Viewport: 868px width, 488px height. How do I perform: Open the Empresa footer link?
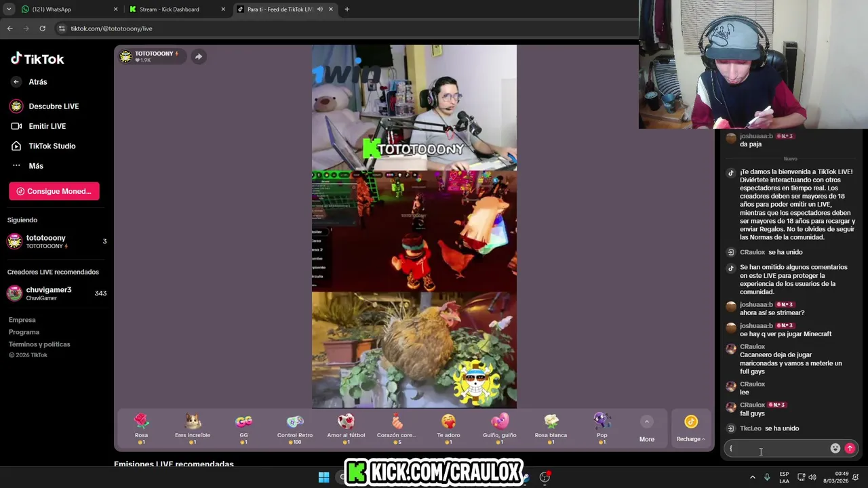pyautogui.click(x=22, y=320)
